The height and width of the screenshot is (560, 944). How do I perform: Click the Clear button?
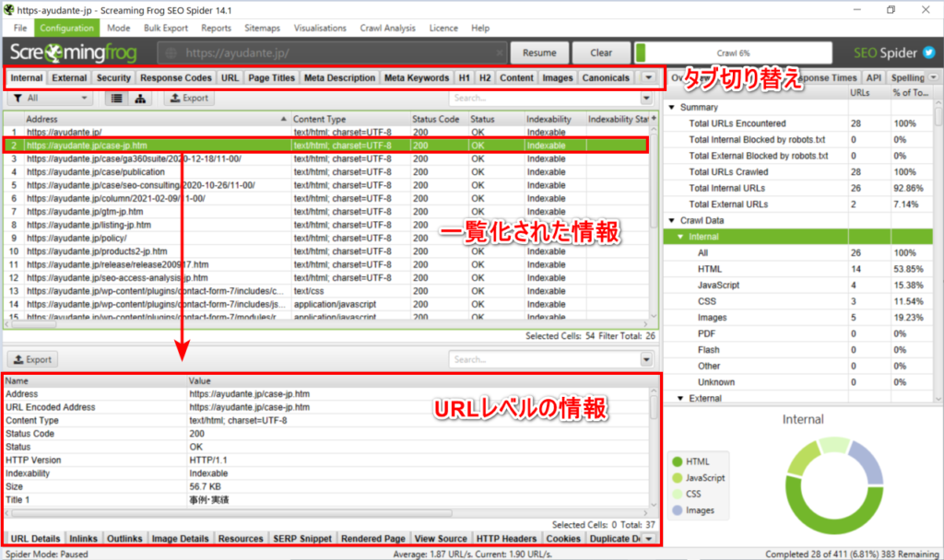(601, 52)
